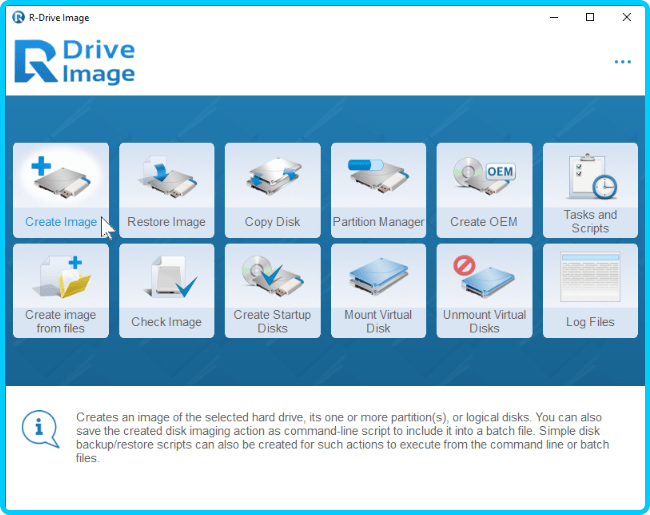Maximize the R-Drive Image window
Viewport: 650px width, 515px height.
590,17
